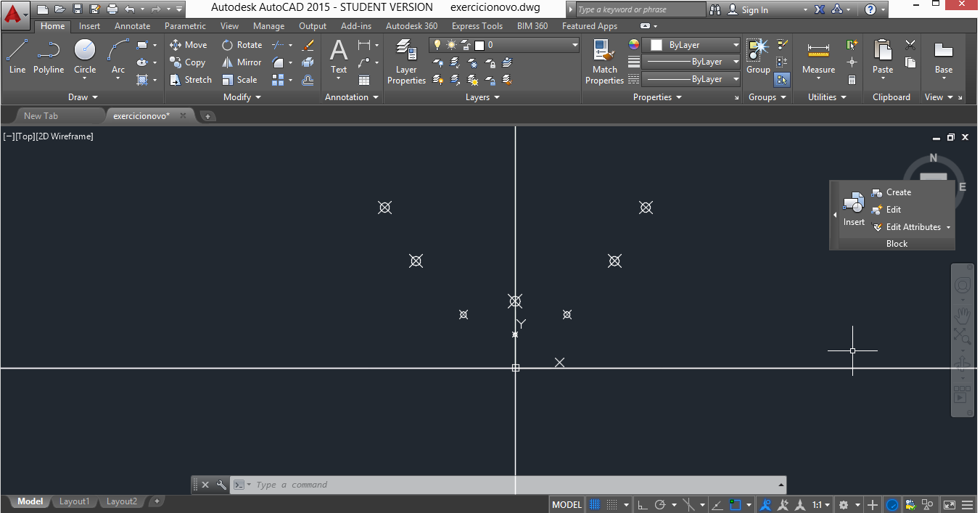
Task: Click the Base view icon
Action: 943,57
